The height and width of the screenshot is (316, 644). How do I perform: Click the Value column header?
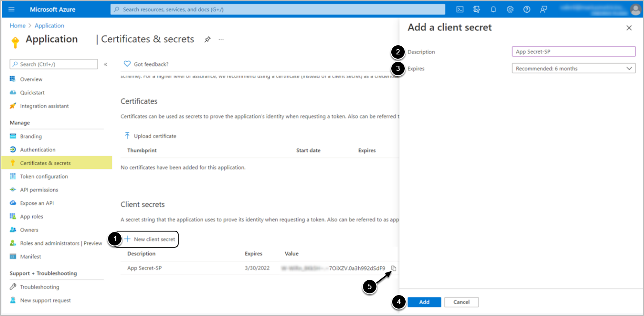tap(291, 254)
